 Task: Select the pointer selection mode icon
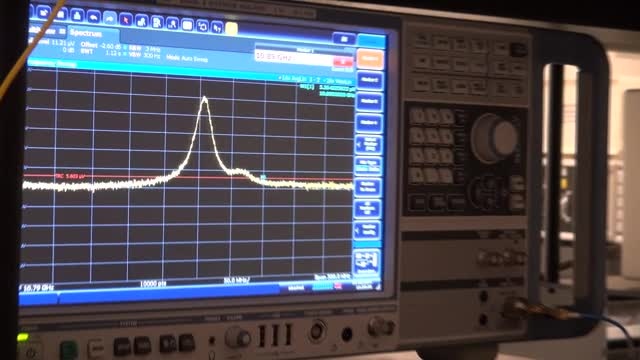(x=126, y=19)
